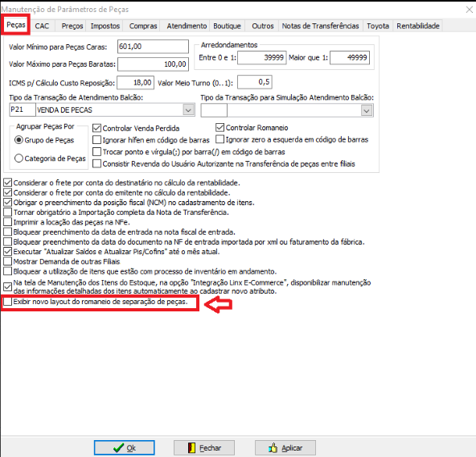
Task: Click the transaction code field containing P21
Action: click(23, 109)
